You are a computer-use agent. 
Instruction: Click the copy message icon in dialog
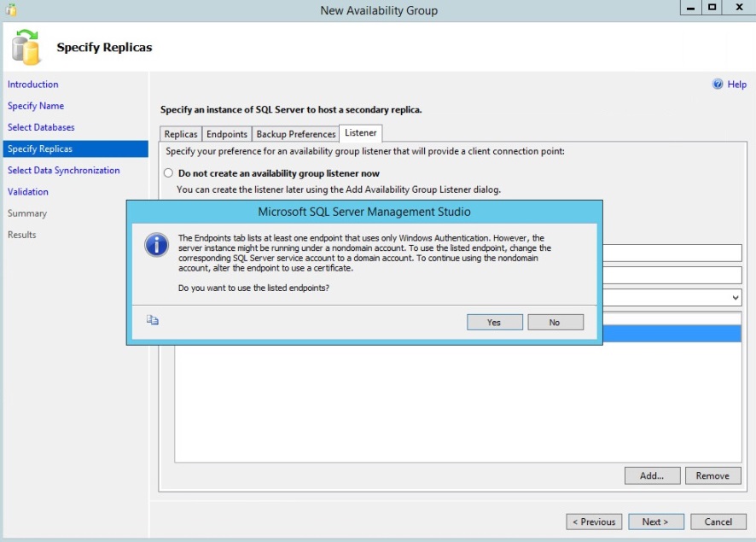click(153, 320)
